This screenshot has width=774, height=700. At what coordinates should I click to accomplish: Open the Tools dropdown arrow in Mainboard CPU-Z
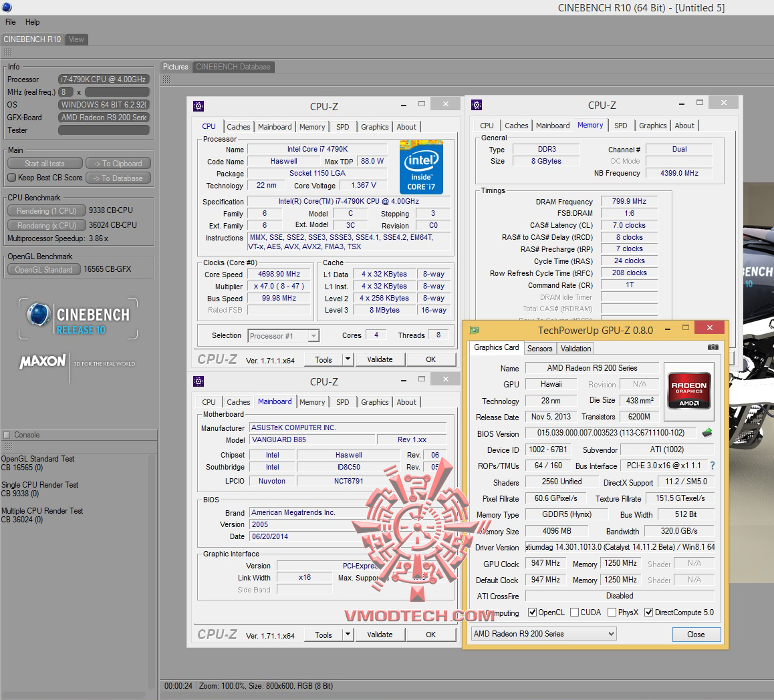[348, 635]
